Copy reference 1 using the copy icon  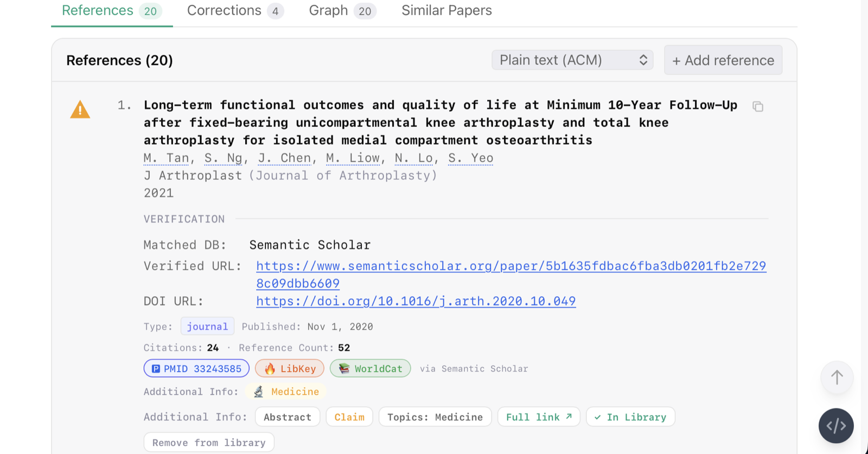758,106
